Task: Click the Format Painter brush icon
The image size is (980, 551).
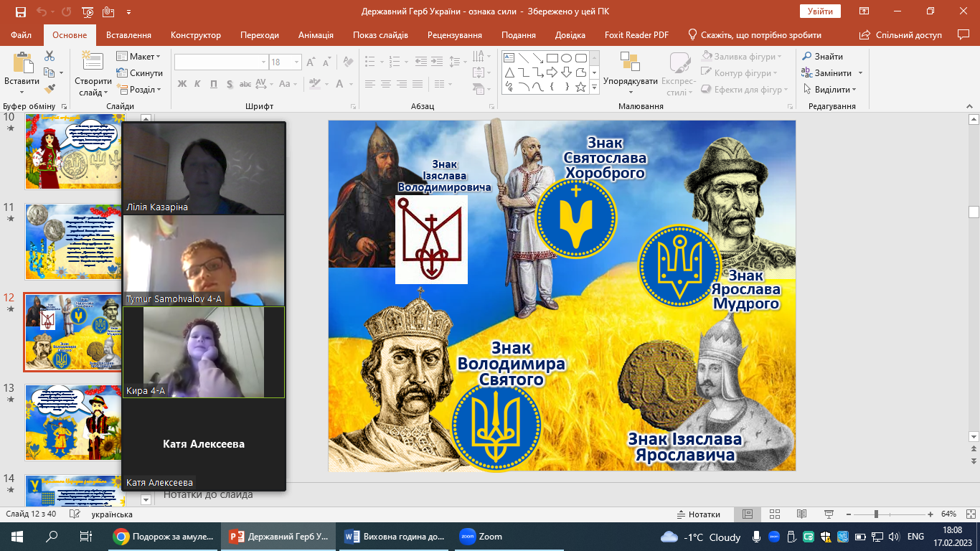Action: pos(50,89)
